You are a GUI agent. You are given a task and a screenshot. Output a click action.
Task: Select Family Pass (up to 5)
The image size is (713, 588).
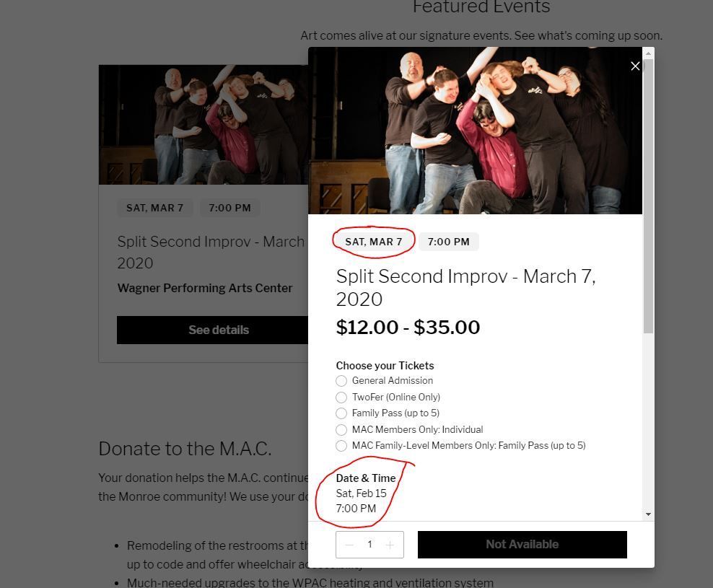tap(341, 413)
